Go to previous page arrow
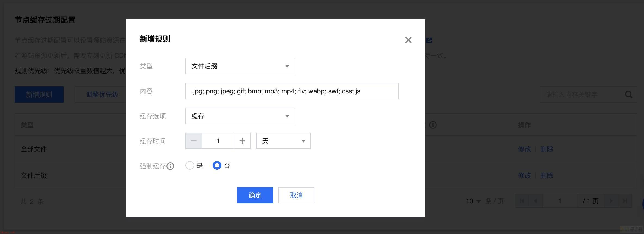The width and height of the screenshot is (644, 234). coord(535,201)
